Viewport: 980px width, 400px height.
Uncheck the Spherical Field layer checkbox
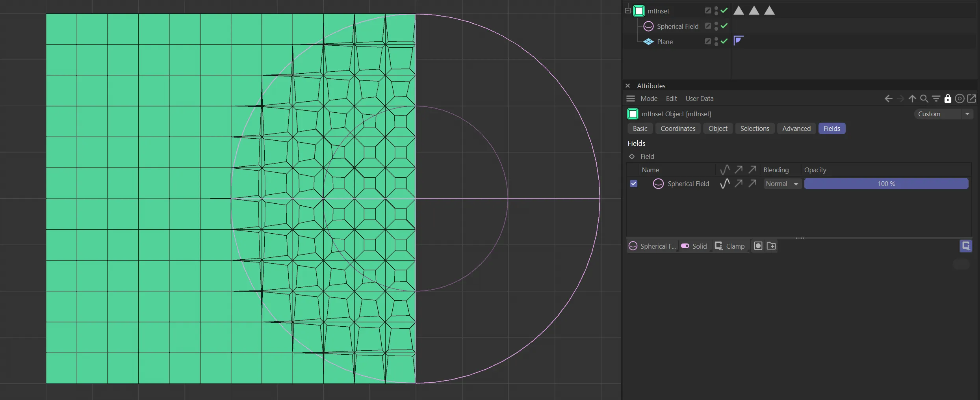coord(633,184)
